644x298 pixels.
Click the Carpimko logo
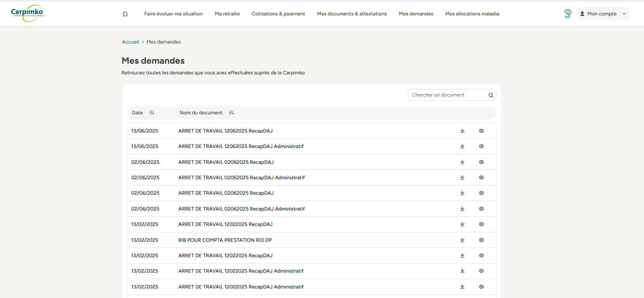(28, 13)
